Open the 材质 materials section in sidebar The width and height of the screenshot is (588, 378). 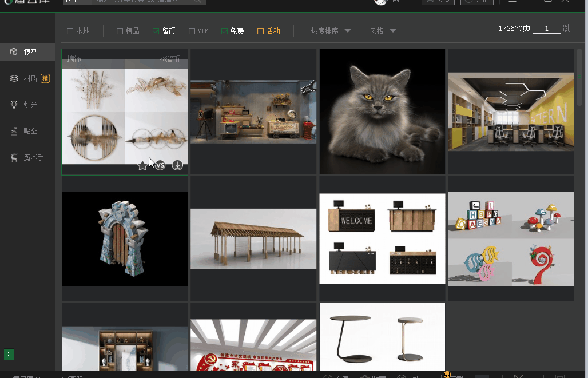coord(30,78)
